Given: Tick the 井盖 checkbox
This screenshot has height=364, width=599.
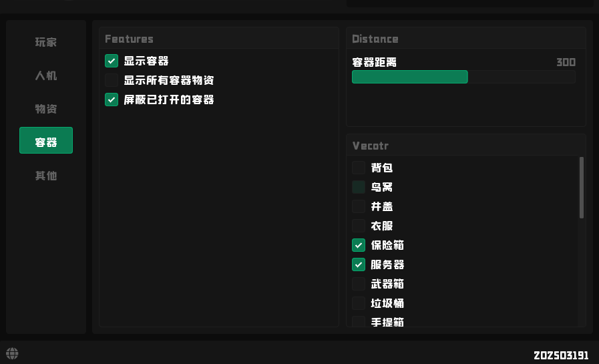Looking at the screenshot, I should click(x=359, y=206).
